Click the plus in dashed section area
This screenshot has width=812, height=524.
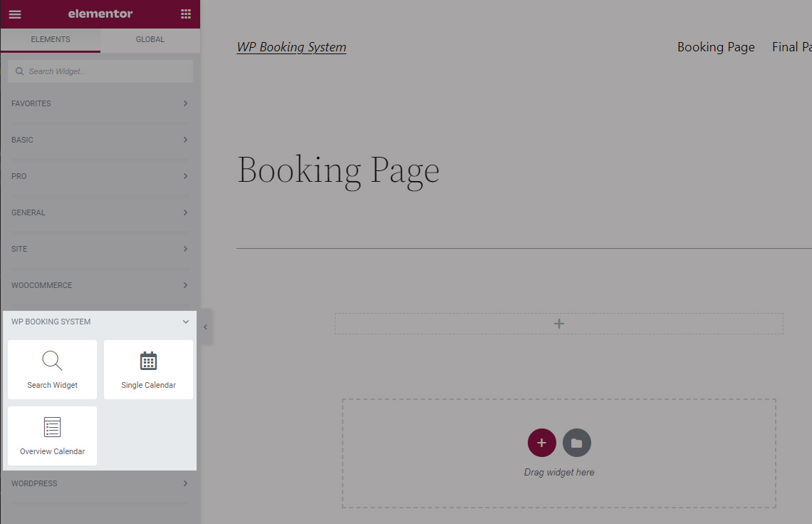point(558,324)
